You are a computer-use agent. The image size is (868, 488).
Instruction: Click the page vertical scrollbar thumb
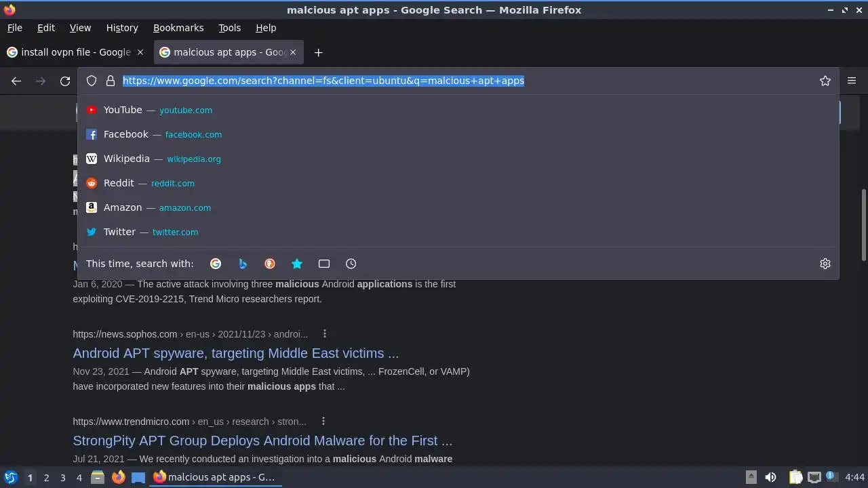(x=863, y=225)
